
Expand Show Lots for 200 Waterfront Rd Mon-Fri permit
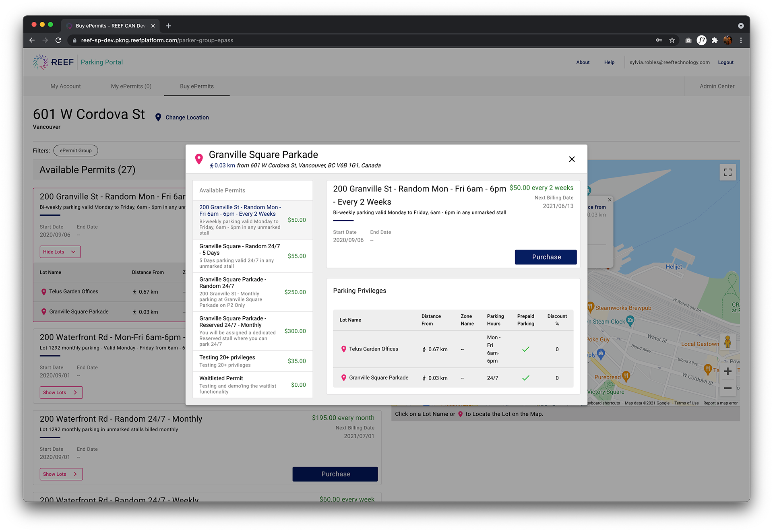click(61, 392)
